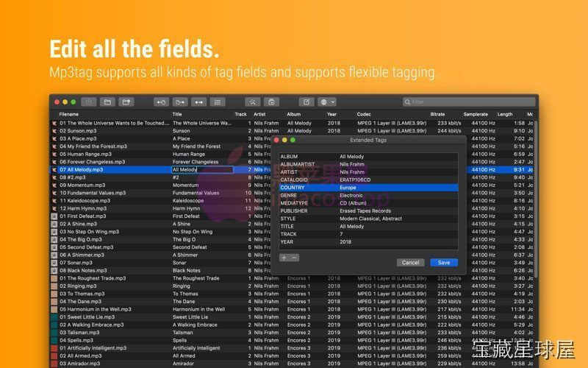Sort by the Codec column header
Image resolution: width=588 pixels, height=368 pixels.
click(x=364, y=114)
